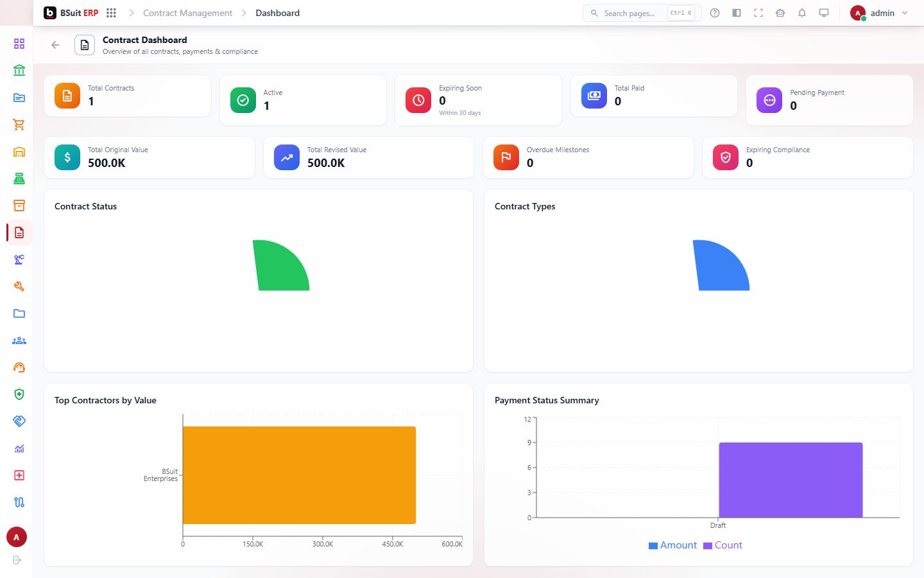
Task: Open the blue folder icon in sidebar
Action: click(19, 313)
